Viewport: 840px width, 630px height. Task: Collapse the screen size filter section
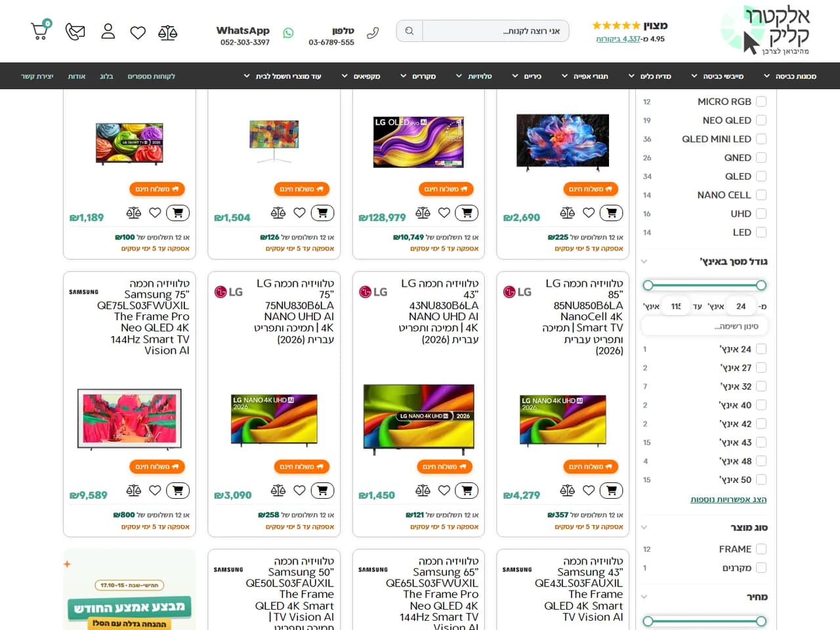click(x=644, y=261)
